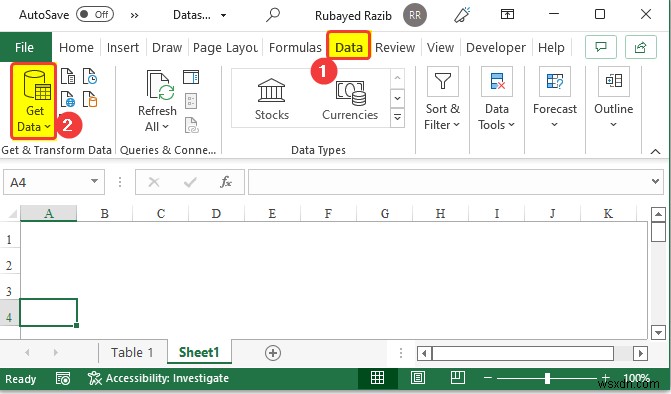Click the Select All corner triangle
Image resolution: width=671 pixels, height=394 pixels.
(x=12, y=213)
